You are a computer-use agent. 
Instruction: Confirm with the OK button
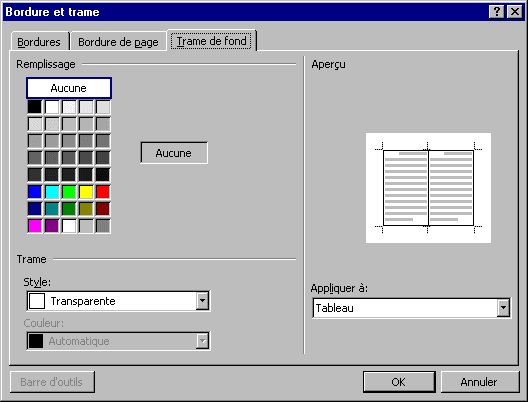[399, 382]
